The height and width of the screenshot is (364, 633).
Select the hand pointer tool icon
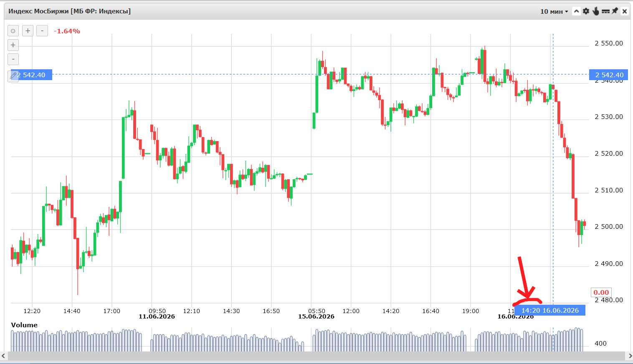click(x=596, y=11)
